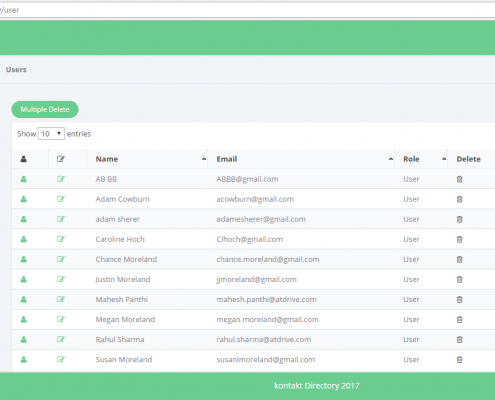Click the browser address bar showing /user
Image resolution: width=495 pixels, height=400 pixels.
247,10
